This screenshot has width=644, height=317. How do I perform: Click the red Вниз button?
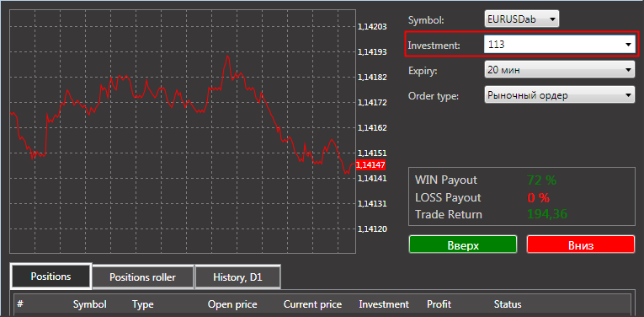(581, 245)
